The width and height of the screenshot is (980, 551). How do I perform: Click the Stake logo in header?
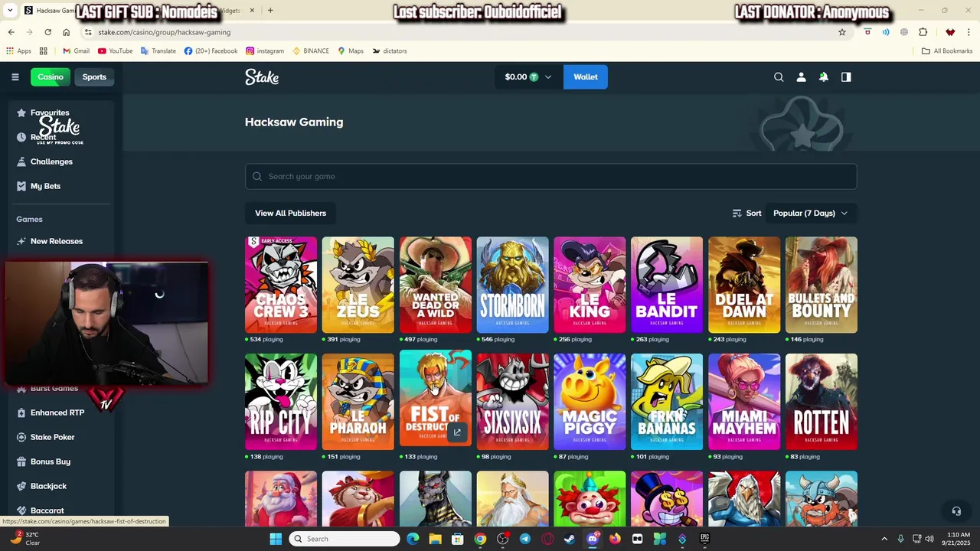tap(262, 77)
